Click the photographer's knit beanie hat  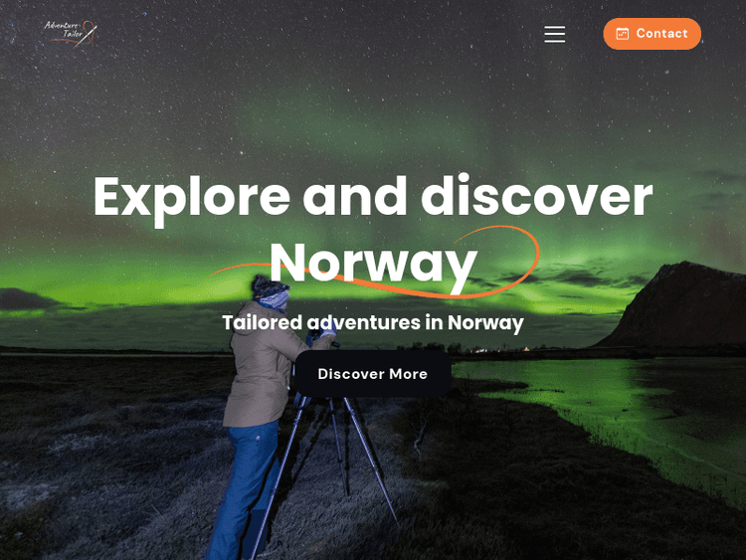pyautogui.click(x=269, y=285)
